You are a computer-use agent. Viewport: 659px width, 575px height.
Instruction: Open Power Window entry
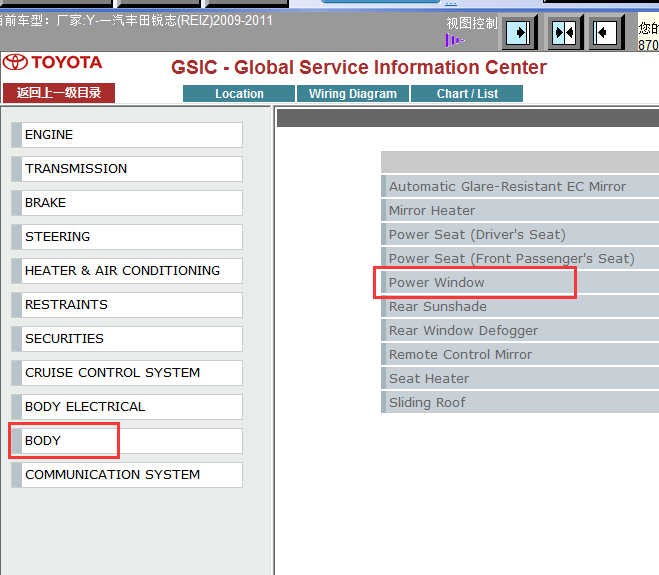520,282
